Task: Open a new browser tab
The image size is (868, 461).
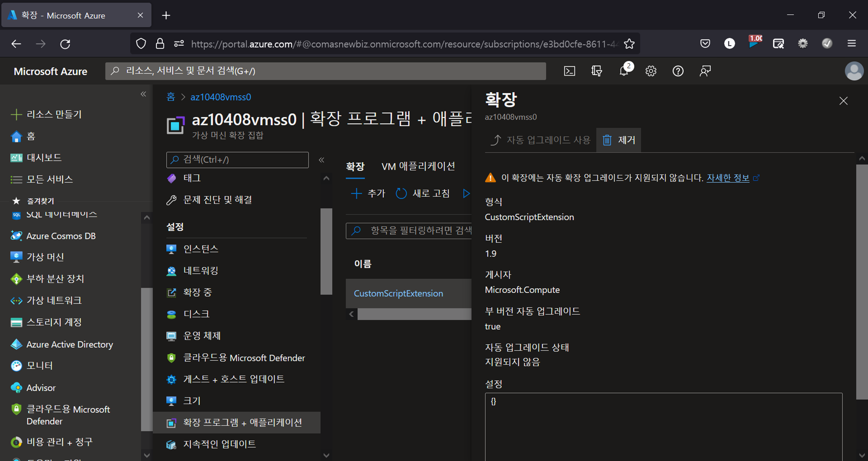Action: pos(166,16)
